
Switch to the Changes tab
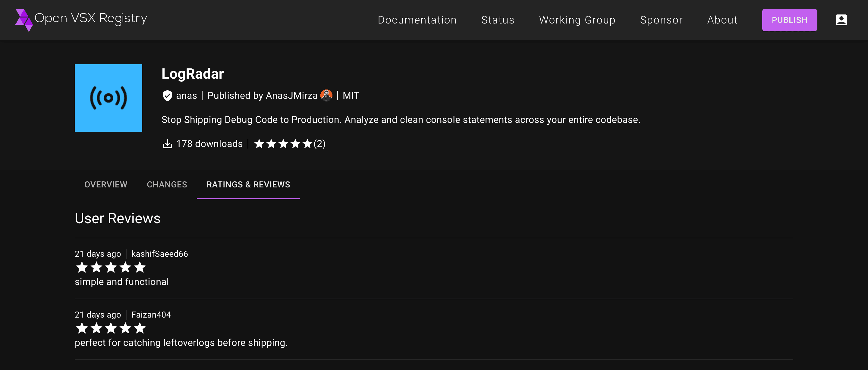(x=167, y=184)
